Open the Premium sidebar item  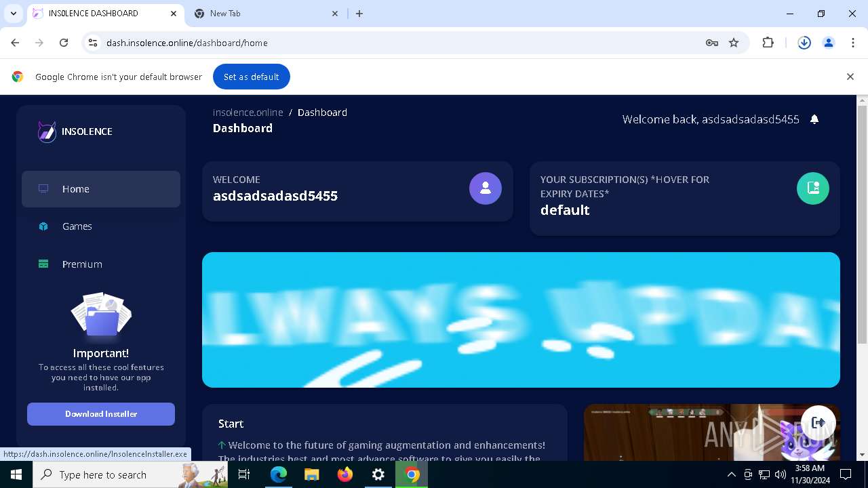coord(101,264)
